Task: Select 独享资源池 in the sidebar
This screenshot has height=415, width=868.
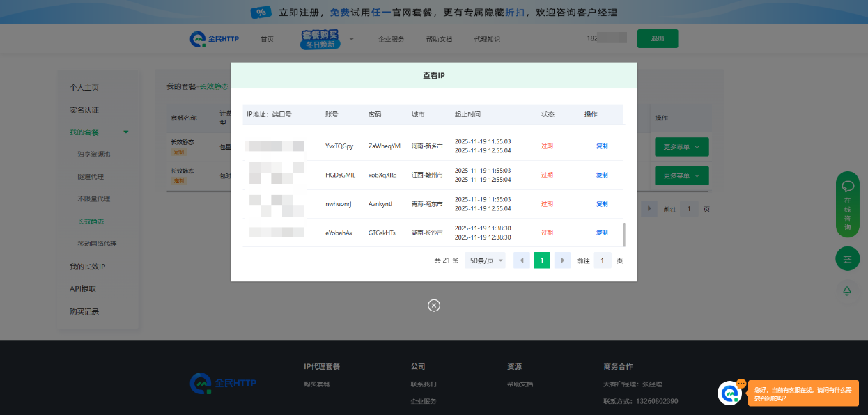Action: pos(94,154)
